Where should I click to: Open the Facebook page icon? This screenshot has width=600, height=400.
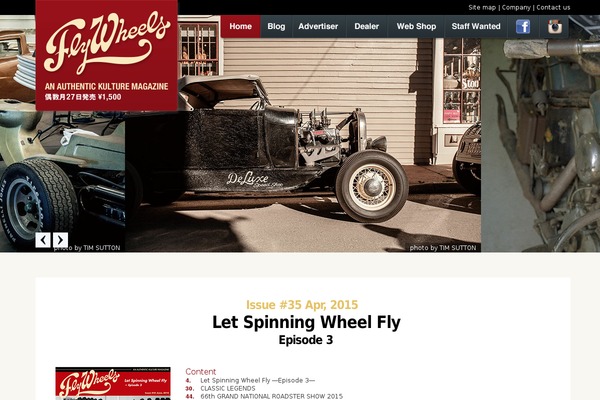click(523, 27)
